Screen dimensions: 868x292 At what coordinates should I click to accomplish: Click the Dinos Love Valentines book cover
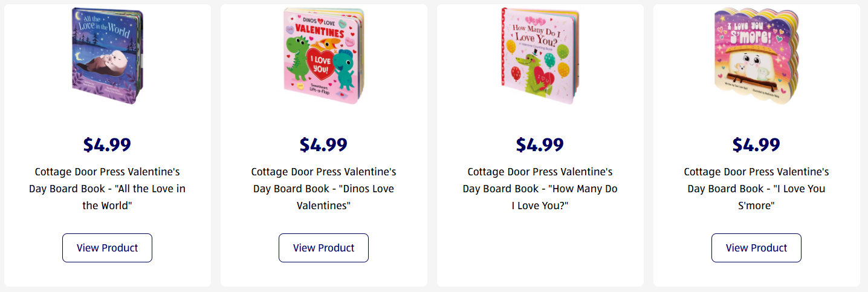click(x=324, y=56)
